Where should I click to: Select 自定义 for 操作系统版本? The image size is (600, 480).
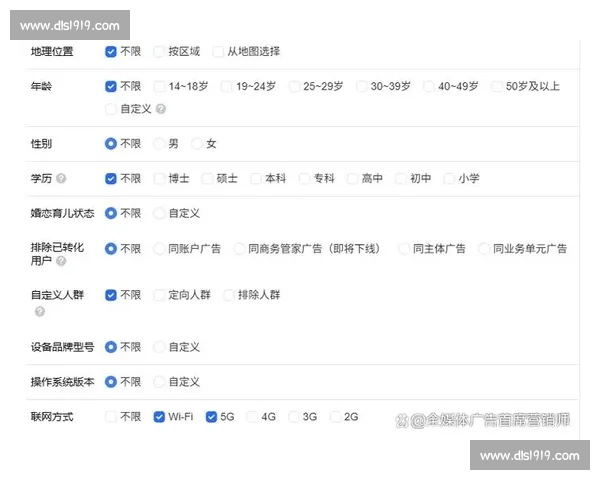pyautogui.click(x=159, y=382)
